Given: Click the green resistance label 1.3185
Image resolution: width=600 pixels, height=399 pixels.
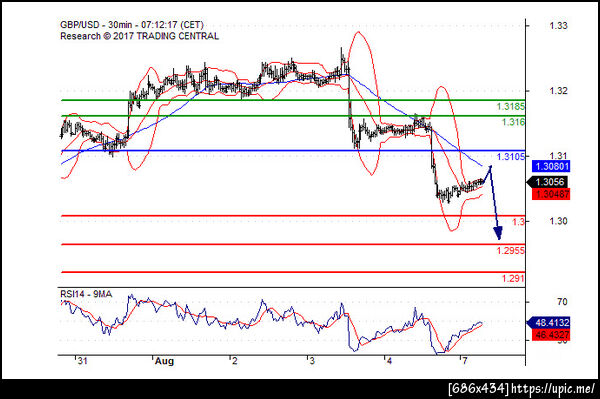Looking at the screenshot, I should (x=511, y=107).
